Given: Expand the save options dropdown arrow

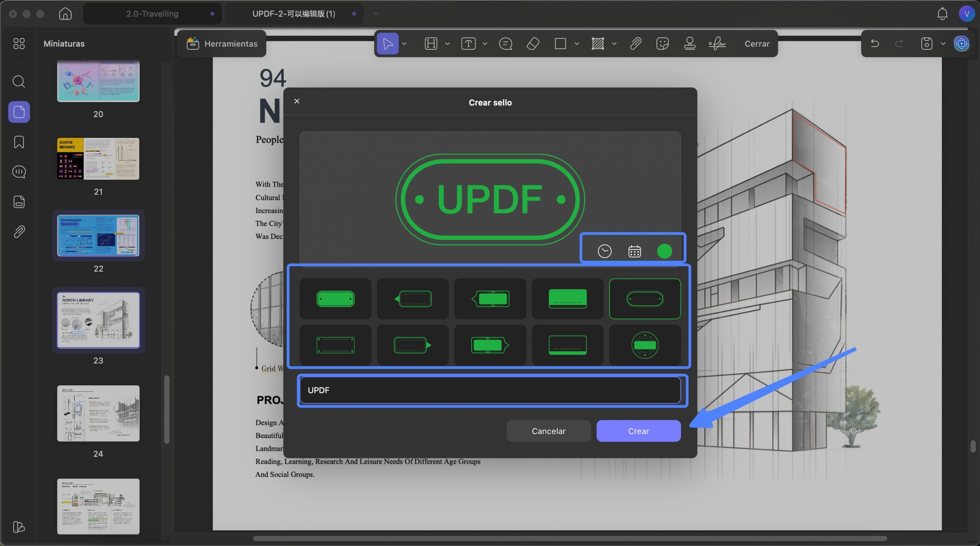Looking at the screenshot, I should pos(943,44).
